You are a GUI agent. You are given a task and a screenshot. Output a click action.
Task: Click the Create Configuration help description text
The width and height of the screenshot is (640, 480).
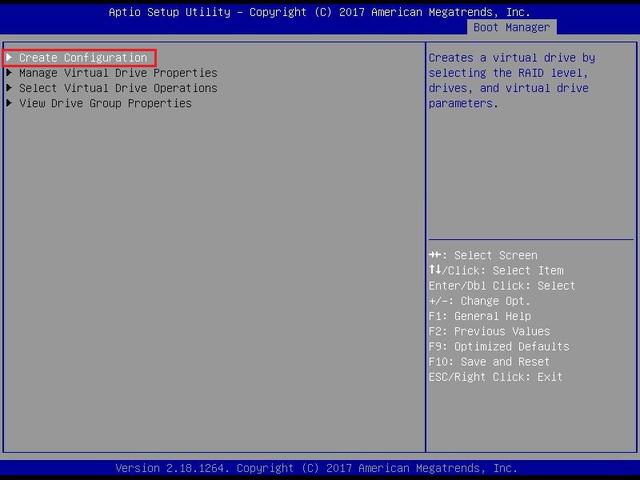pyautogui.click(x=511, y=80)
